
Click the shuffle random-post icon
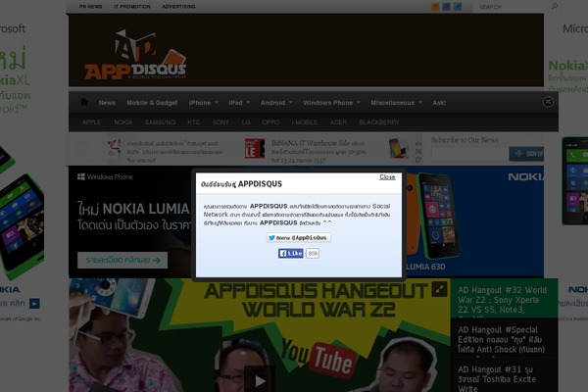548,102
